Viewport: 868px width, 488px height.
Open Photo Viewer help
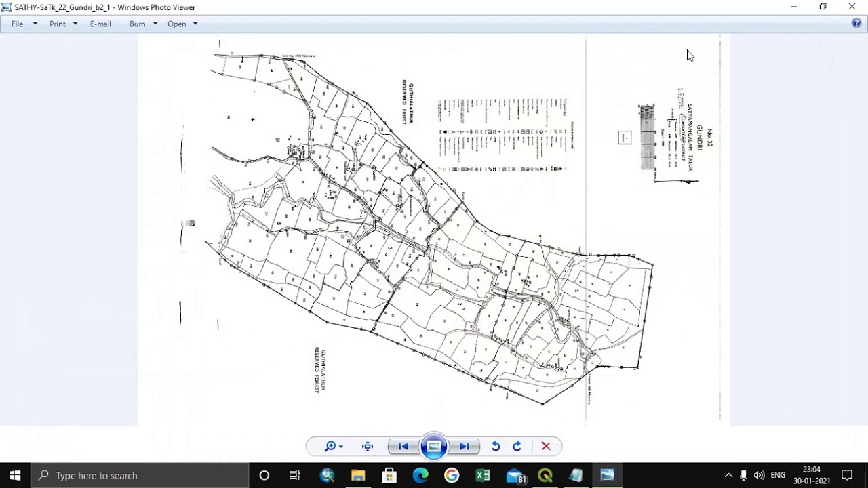click(856, 23)
